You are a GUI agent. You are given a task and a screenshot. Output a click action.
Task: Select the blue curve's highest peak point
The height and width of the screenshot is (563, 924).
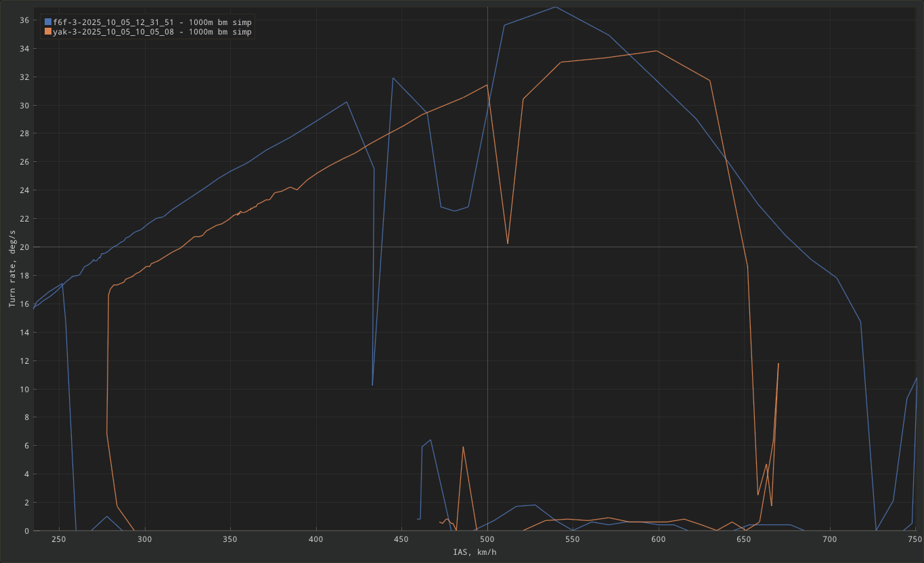click(x=555, y=7)
